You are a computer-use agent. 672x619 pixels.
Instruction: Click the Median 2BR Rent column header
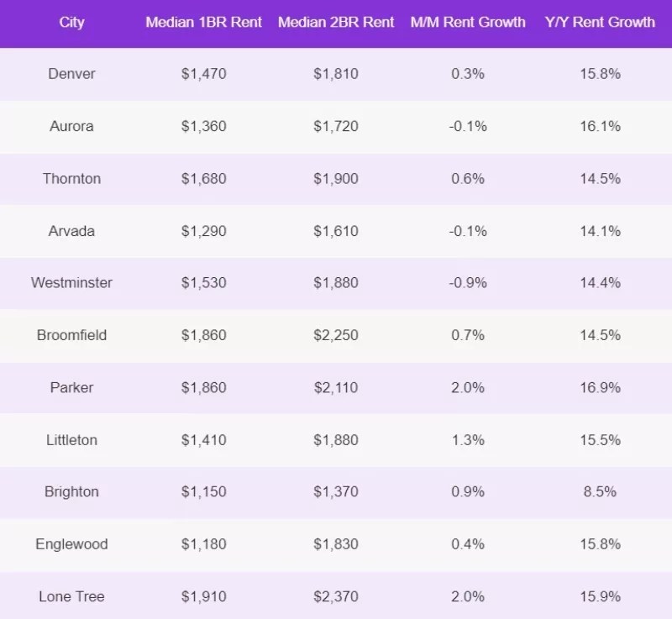(x=336, y=23)
